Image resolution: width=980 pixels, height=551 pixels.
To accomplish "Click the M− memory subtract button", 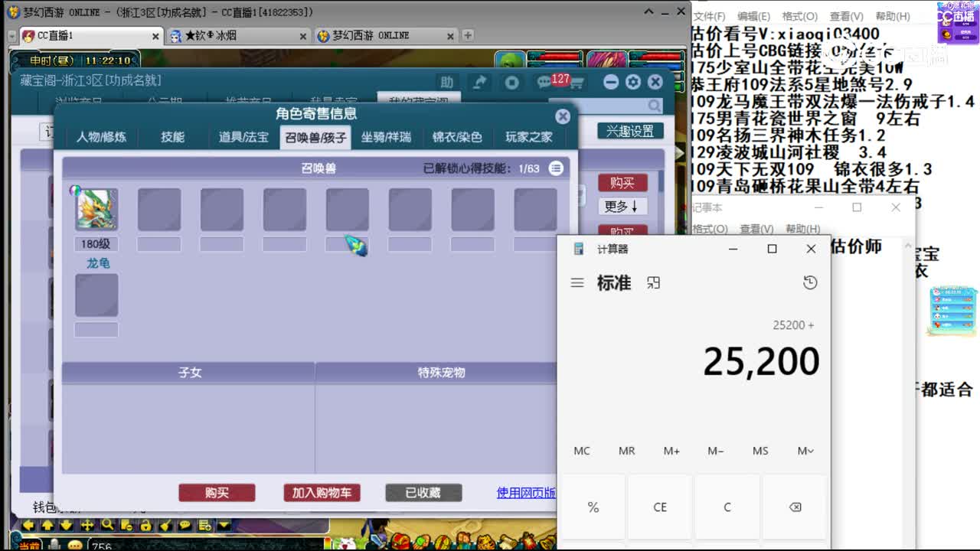I will 716,451.
